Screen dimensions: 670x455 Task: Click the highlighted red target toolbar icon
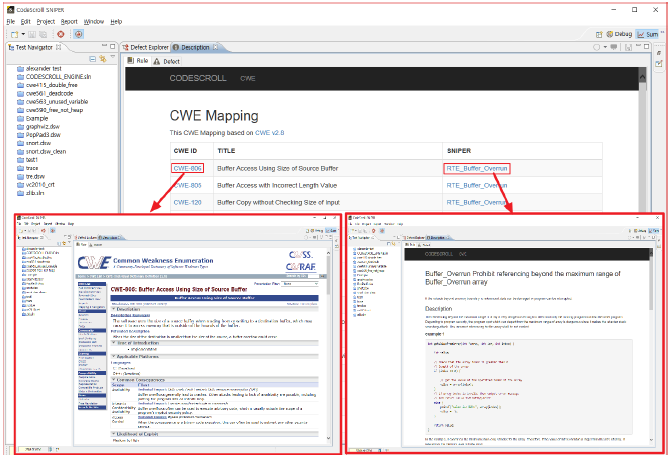[x=78, y=34]
